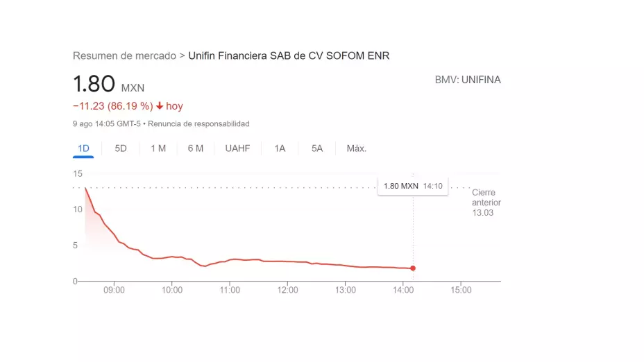
Task: Open the 5A five-year tab
Action: tap(317, 148)
